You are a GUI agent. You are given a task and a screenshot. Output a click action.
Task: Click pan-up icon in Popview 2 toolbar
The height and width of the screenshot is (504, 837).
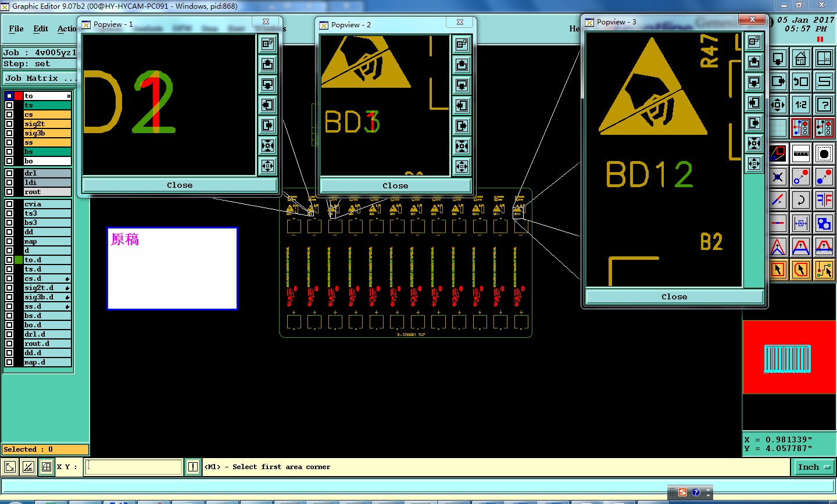point(462,65)
